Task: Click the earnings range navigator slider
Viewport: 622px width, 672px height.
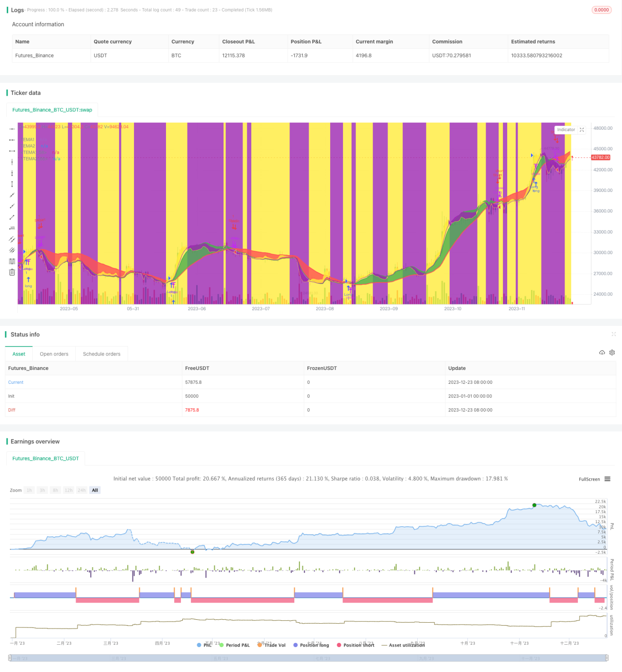Action: click(x=308, y=658)
